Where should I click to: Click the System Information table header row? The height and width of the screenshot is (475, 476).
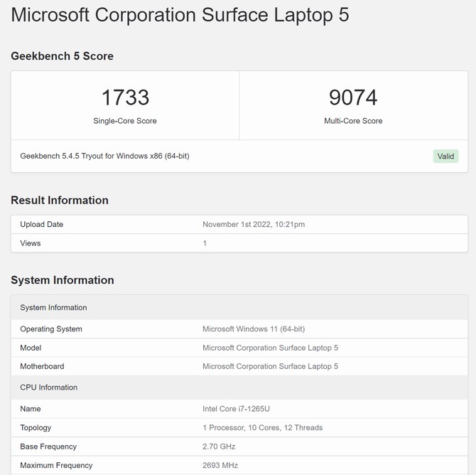[x=239, y=307]
